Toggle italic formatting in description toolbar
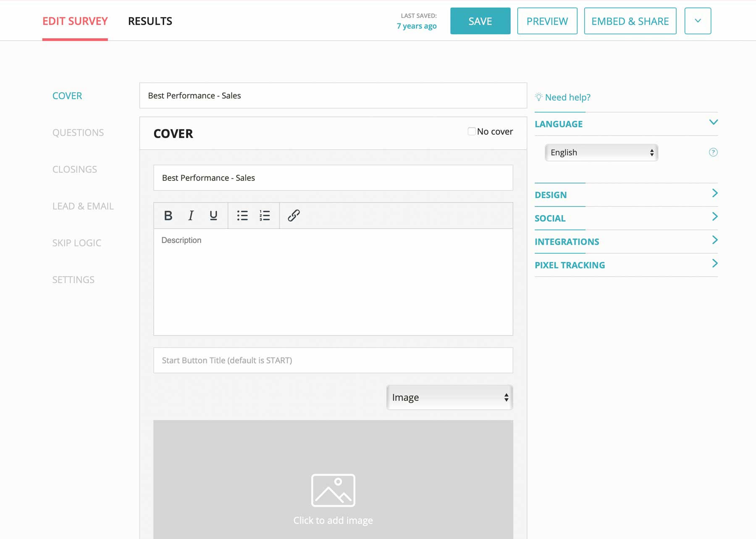Viewport: 756px width, 539px height. [191, 215]
